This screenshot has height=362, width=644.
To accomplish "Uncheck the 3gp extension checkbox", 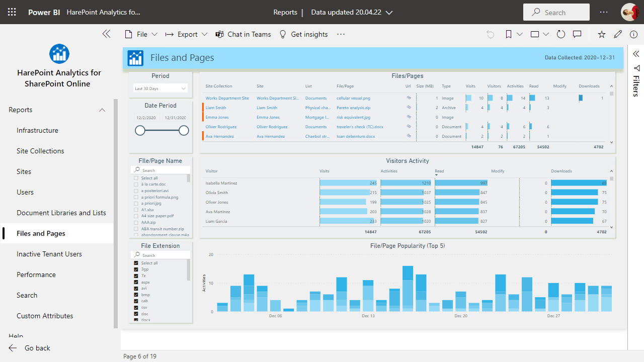I will tap(136, 269).
